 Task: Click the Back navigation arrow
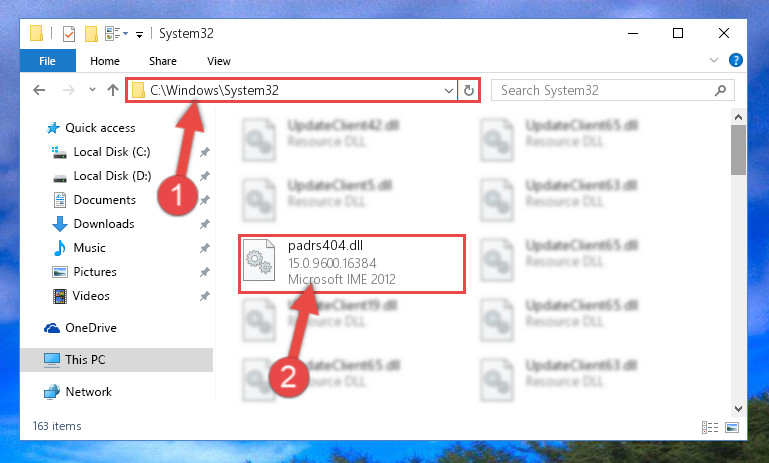[x=39, y=90]
